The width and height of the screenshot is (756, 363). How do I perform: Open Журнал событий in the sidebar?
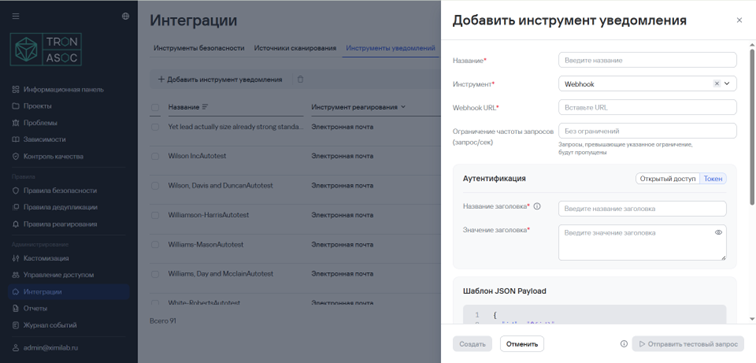pyautogui.click(x=50, y=325)
